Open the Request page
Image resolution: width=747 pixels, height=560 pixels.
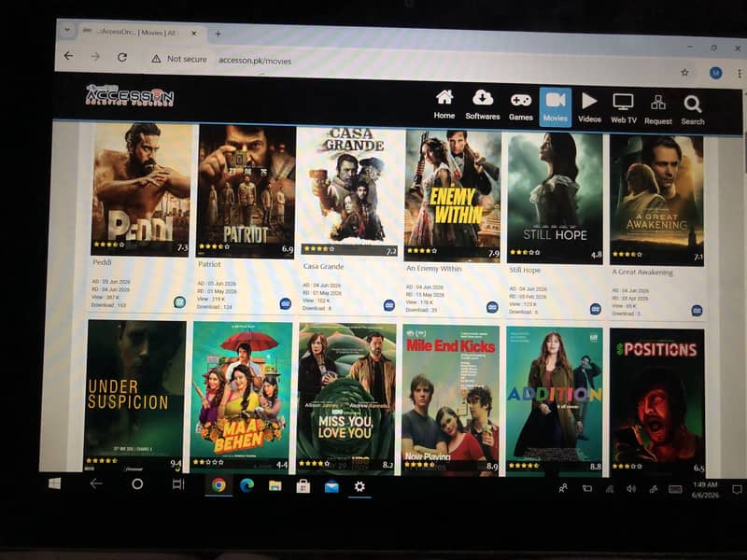658,110
